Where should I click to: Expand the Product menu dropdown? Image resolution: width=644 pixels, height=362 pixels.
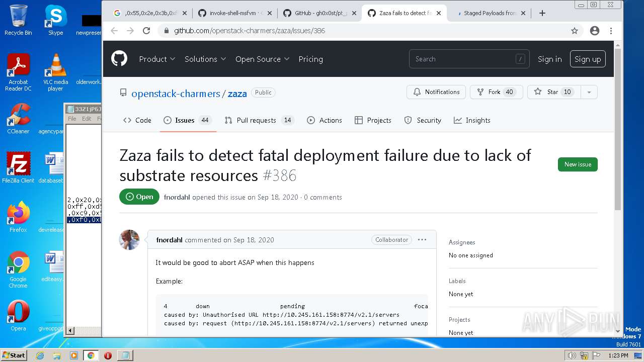pos(157,59)
